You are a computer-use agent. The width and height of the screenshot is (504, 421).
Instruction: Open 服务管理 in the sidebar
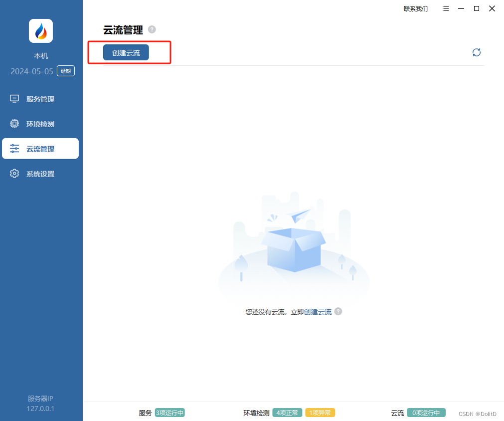pos(40,99)
